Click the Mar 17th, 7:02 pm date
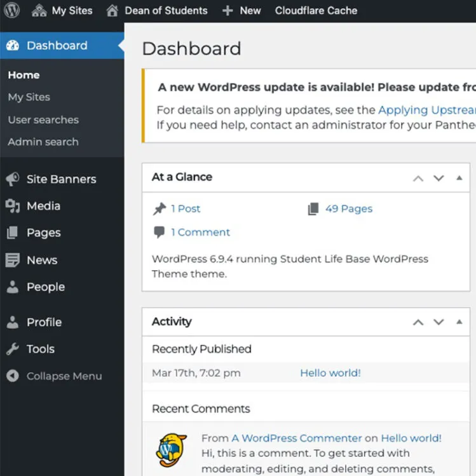 pyautogui.click(x=196, y=373)
